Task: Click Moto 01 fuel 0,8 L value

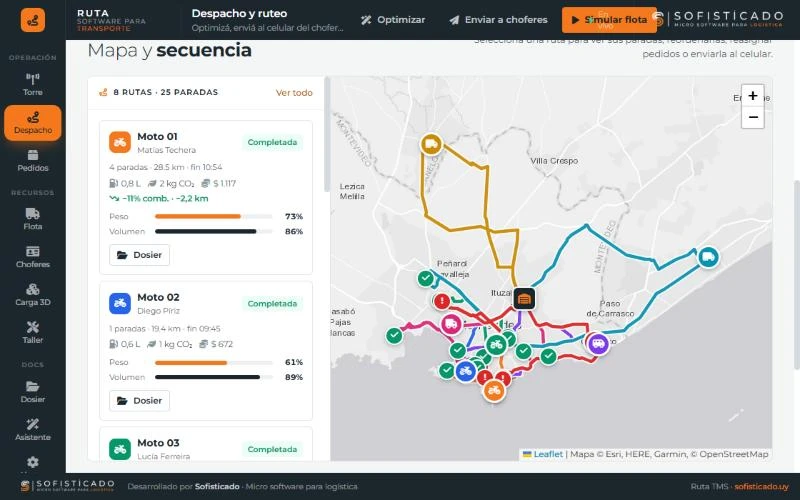Action: click(125, 183)
